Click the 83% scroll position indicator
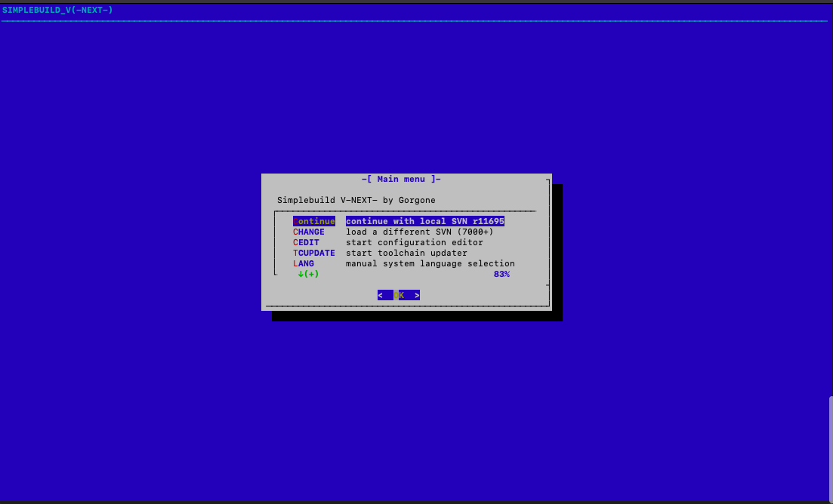Screen dimensions: 833x504 [x=501, y=274]
